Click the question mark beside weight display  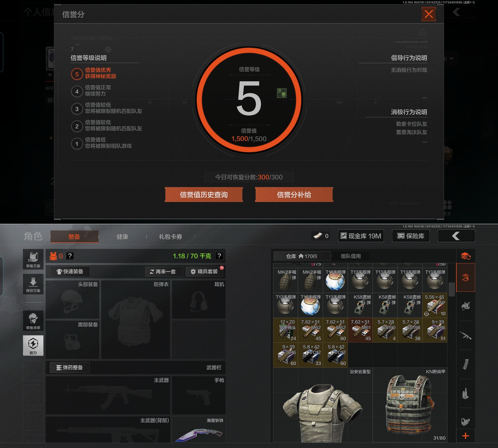[219, 256]
